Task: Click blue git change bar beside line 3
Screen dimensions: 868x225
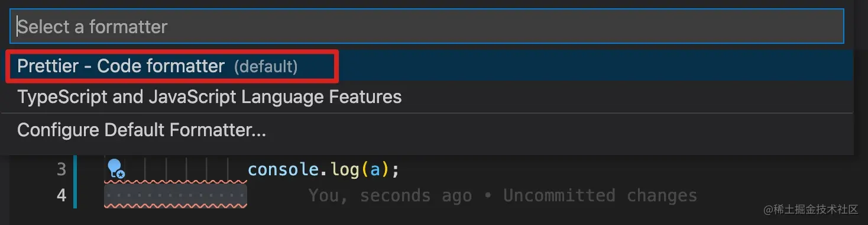Action: tap(75, 170)
